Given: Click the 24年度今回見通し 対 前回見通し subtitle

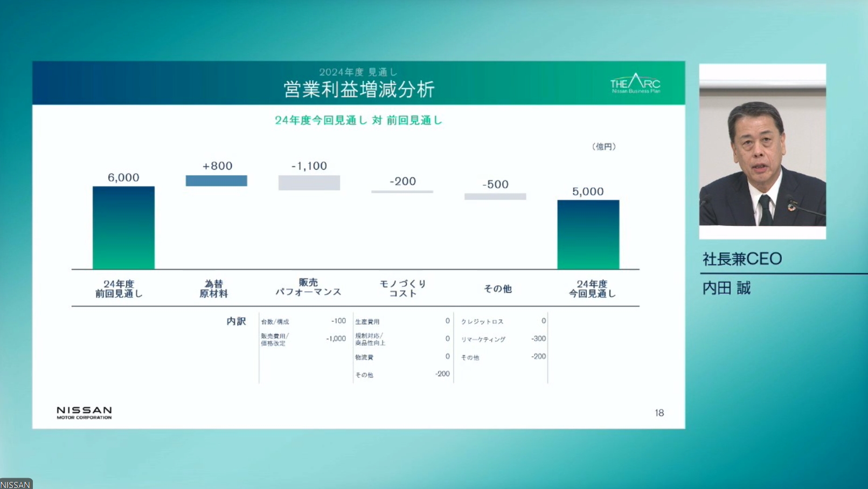Looking at the screenshot, I should click(358, 120).
